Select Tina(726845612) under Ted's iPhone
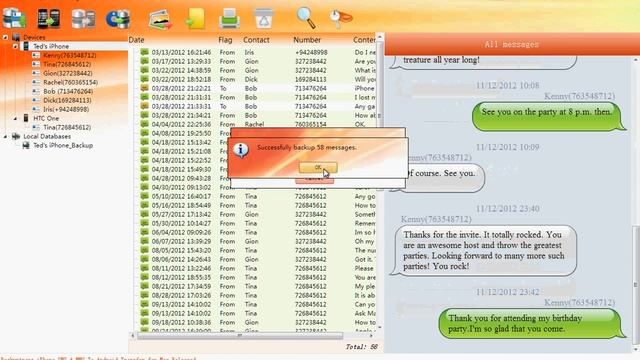Viewport: 640px width, 360px height. (x=67, y=64)
